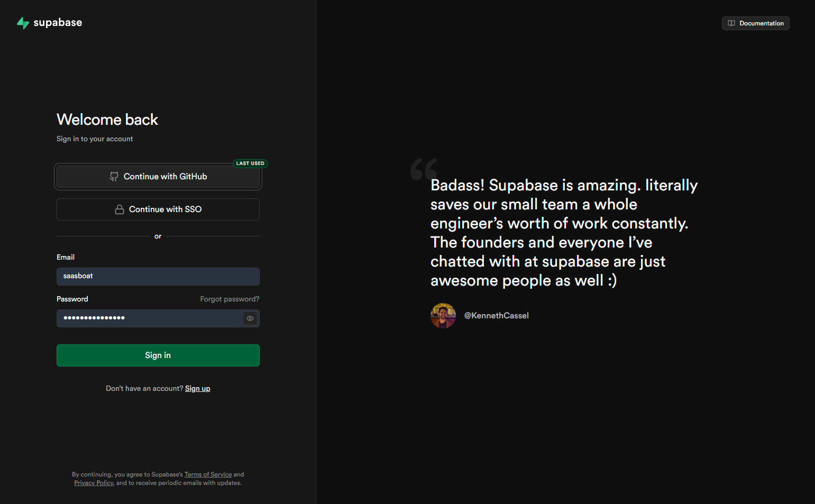Open the Forgot password link
Viewport: 815px width, 504px height.
pos(230,299)
